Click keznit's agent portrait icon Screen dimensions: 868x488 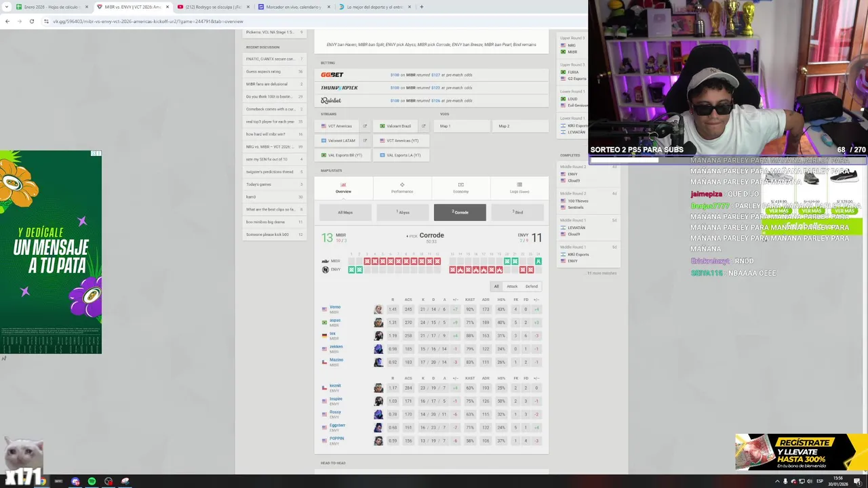(x=378, y=388)
